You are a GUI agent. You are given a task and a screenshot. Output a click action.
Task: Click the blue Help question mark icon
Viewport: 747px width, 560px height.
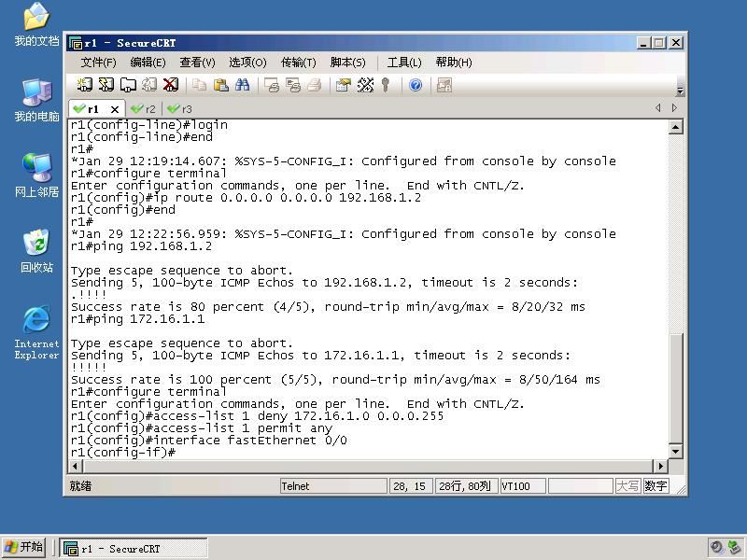[416, 85]
